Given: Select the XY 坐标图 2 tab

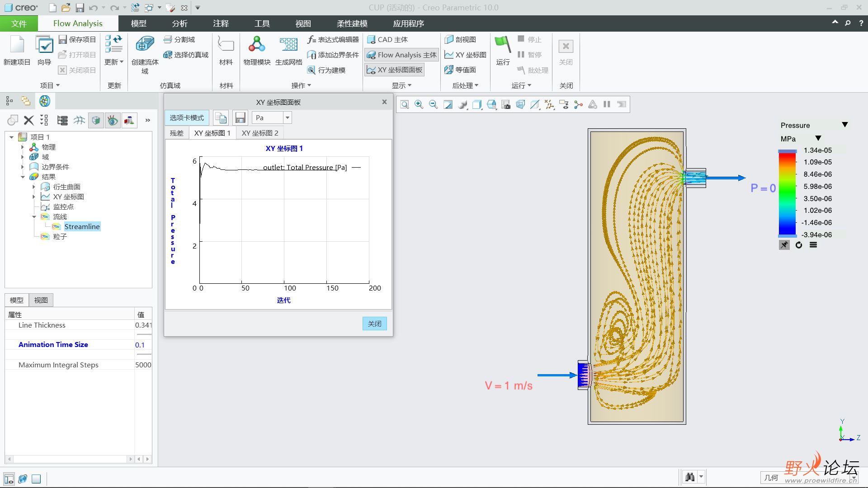Looking at the screenshot, I should pyautogui.click(x=260, y=133).
